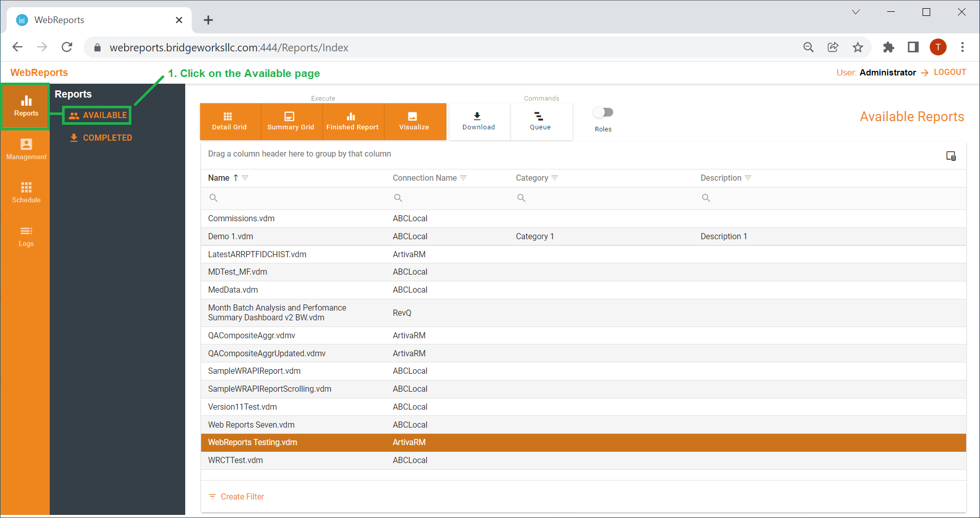The width and height of the screenshot is (980, 518).
Task: Open the Connection Name filter icon
Action: pyautogui.click(x=463, y=178)
